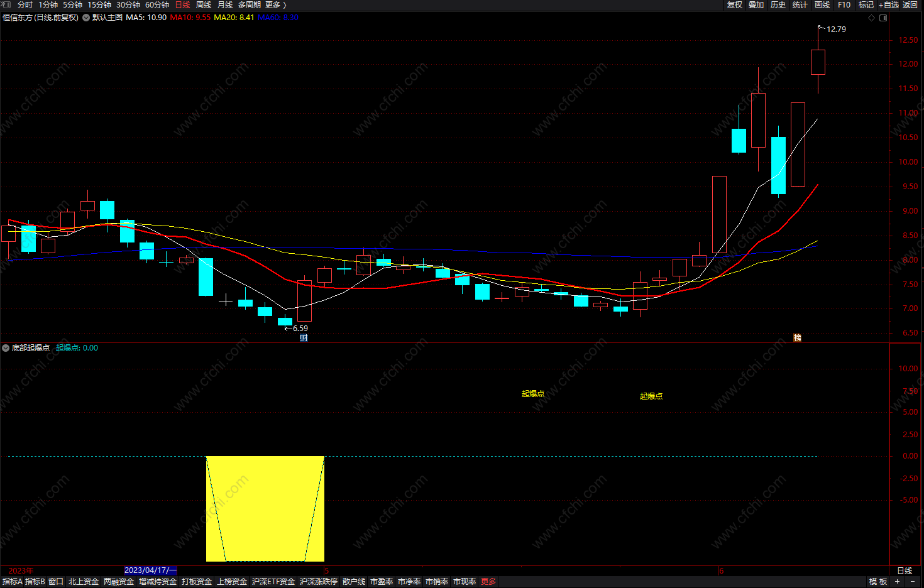
Task: Show the 两融资金 indicator
Action: click(119, 582)
